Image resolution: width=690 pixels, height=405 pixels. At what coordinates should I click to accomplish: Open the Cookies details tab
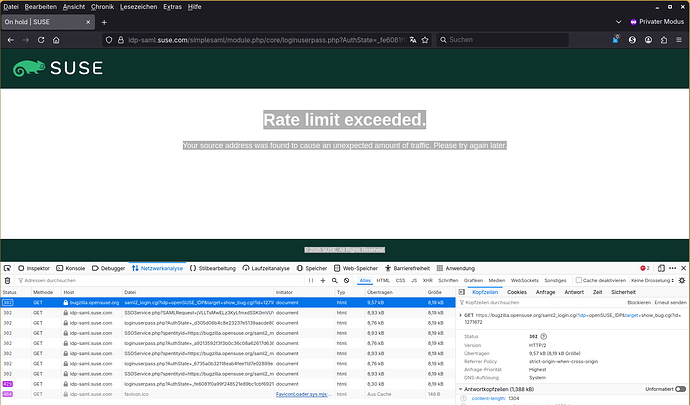point(517,292)
